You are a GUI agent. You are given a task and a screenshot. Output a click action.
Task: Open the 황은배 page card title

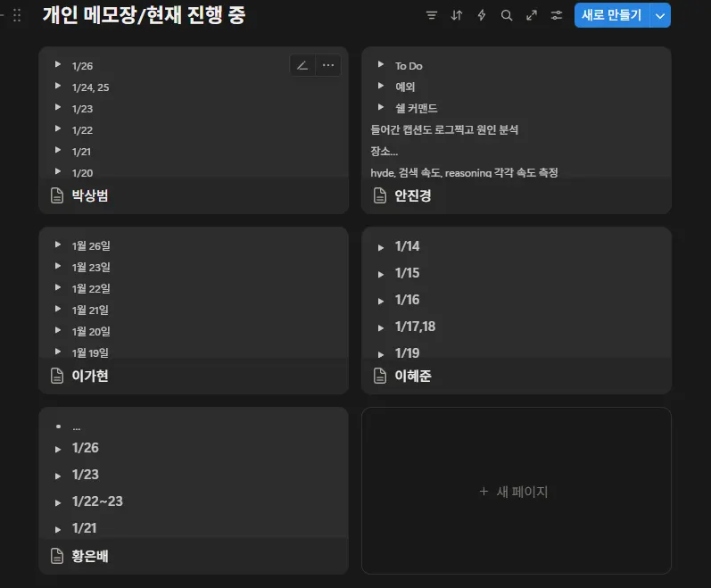click(90, 556)
